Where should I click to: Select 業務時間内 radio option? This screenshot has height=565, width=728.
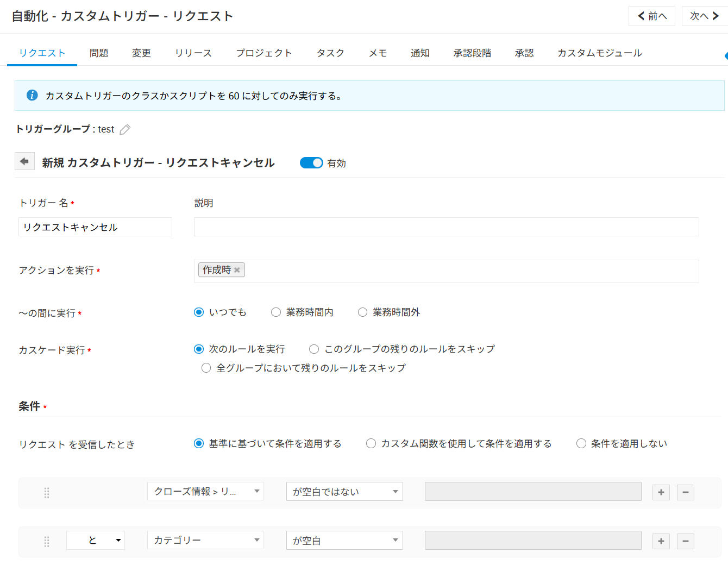coord(276,312)
